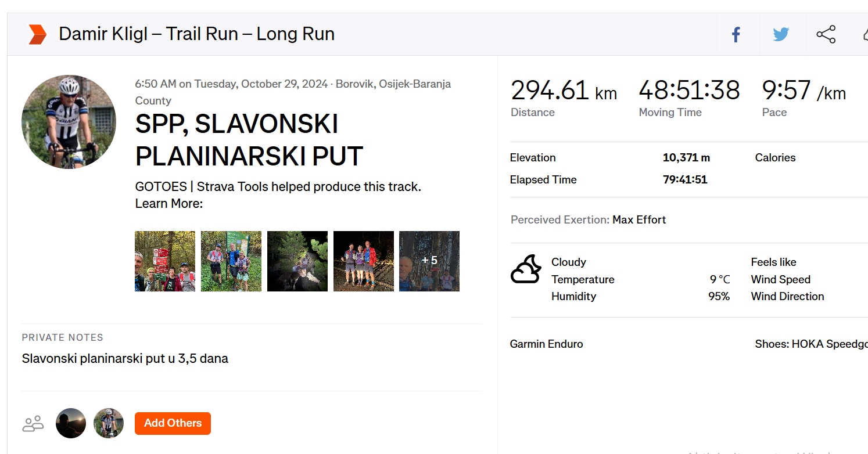Open second photo by green info board
Viewport: 868px width, 454px height.
[x=231, y=261]
